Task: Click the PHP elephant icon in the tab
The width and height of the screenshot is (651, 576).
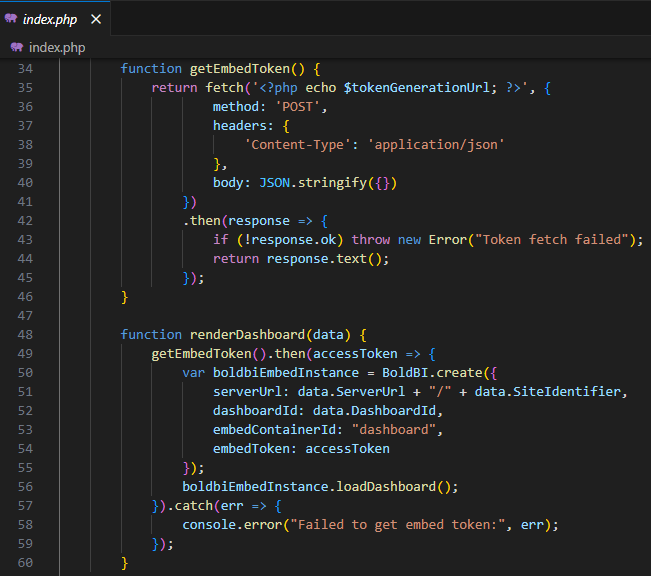Action: pos(11,19)
